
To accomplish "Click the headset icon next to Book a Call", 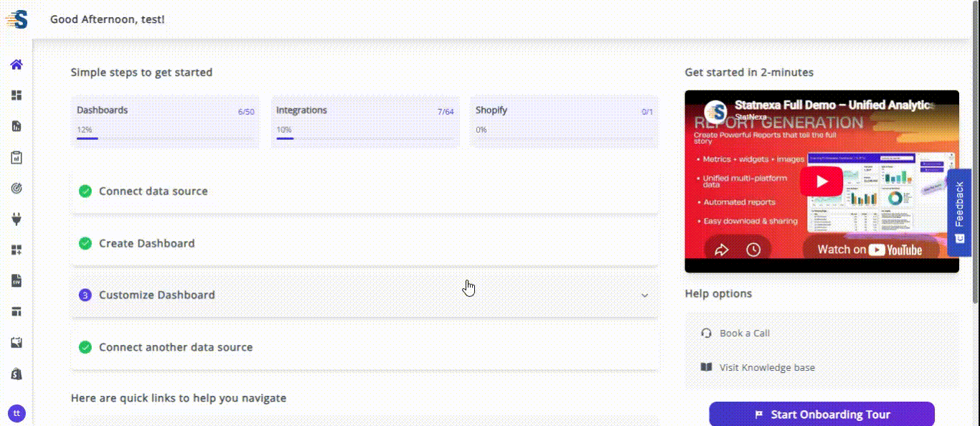I will (706, 333).
